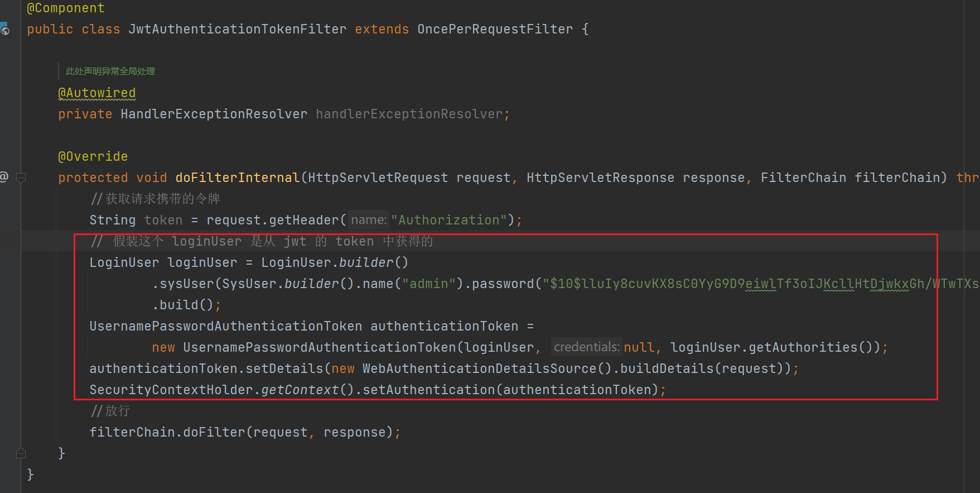Click the 'credentials:' parameter hint
Viewport: 980px width, 493px height.
point(586,347)
